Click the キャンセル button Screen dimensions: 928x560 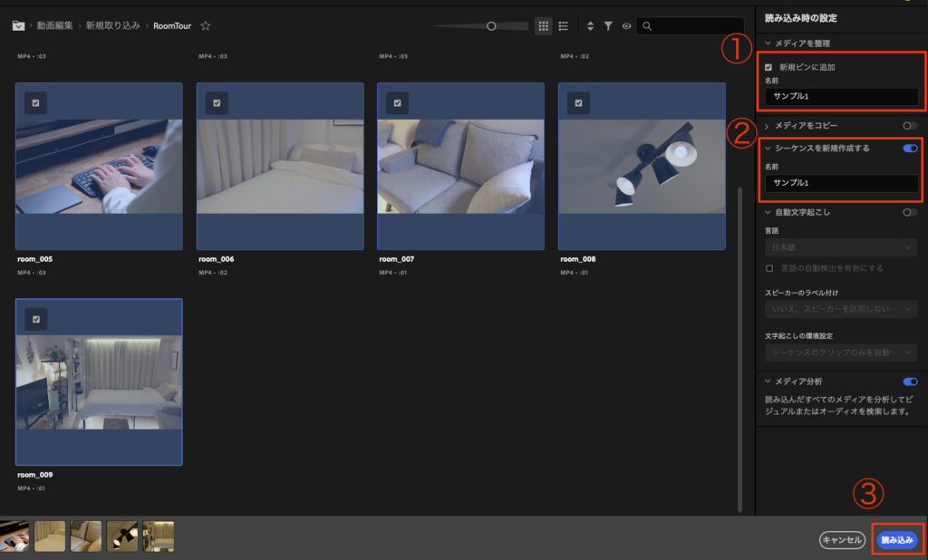point(842,540)
